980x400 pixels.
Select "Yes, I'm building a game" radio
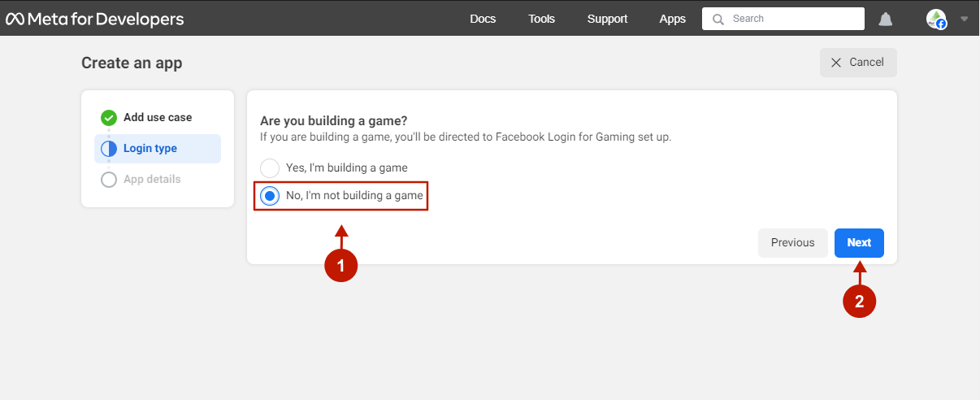[x=269, y=167]
